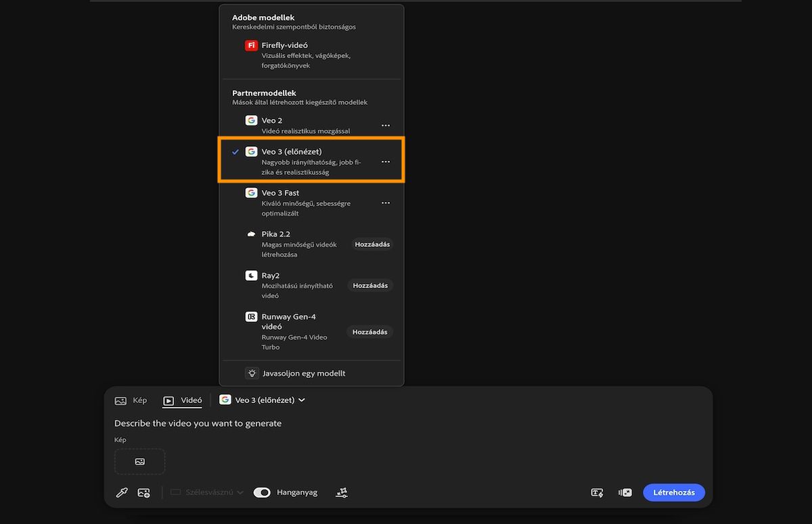Click the Hozzáadás button for Ray2
The width and height of the screenshot is (812, 524).
[370, 285]
